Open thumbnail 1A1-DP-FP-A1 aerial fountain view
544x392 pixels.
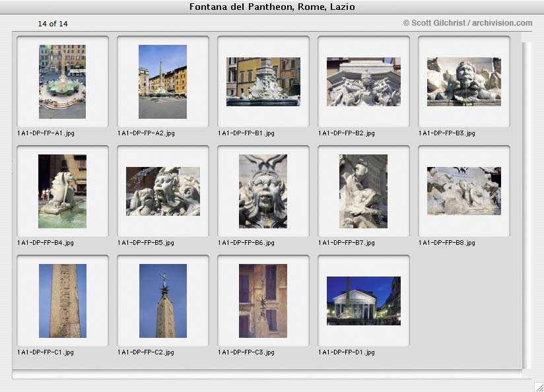[63, 82]
